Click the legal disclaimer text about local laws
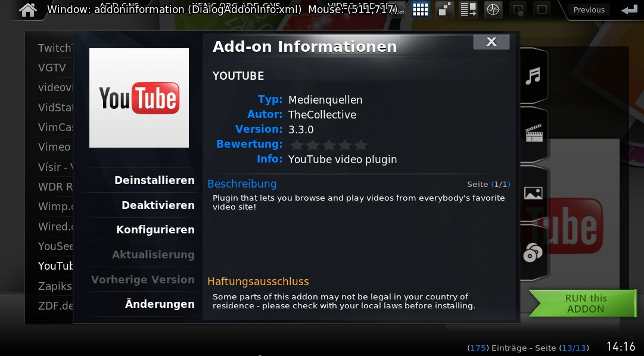Screen dimensions: 644x356 click(x=344, y=301)
